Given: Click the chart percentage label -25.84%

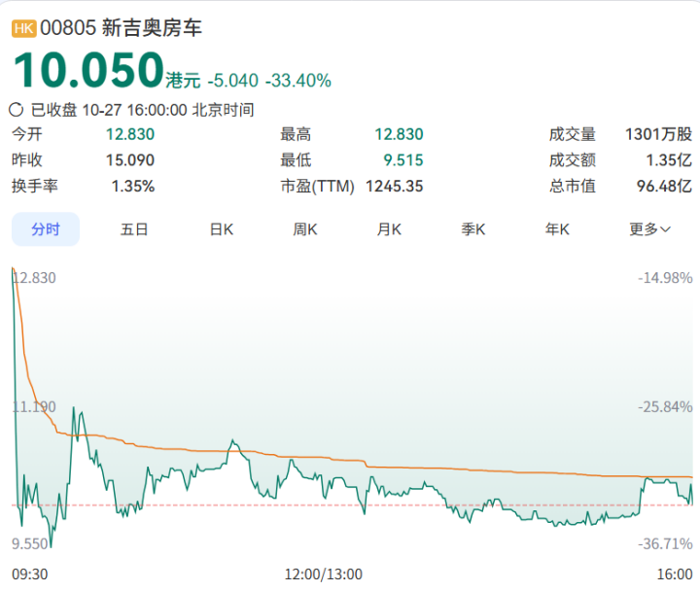Looking at the screenshot, I should 665,407.
